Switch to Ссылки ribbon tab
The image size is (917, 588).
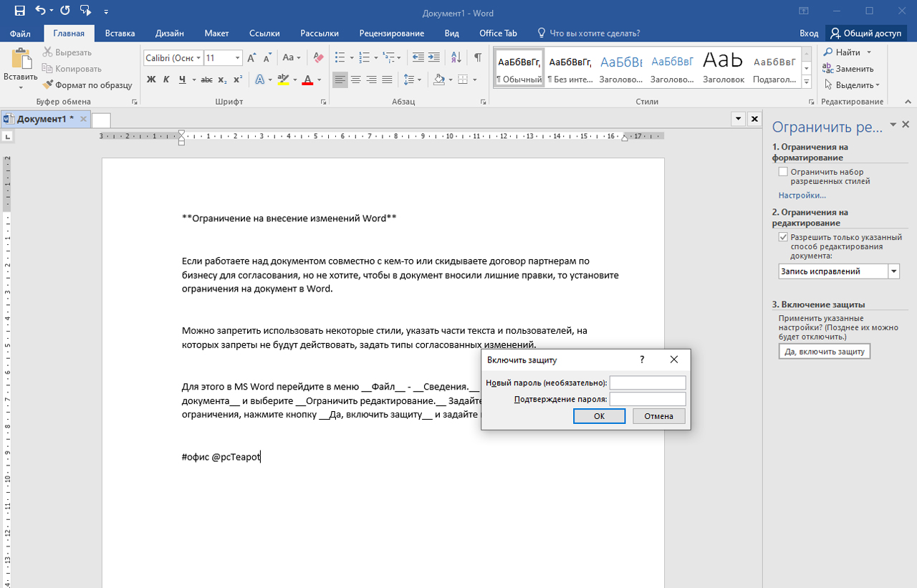[x=264, y=33]
